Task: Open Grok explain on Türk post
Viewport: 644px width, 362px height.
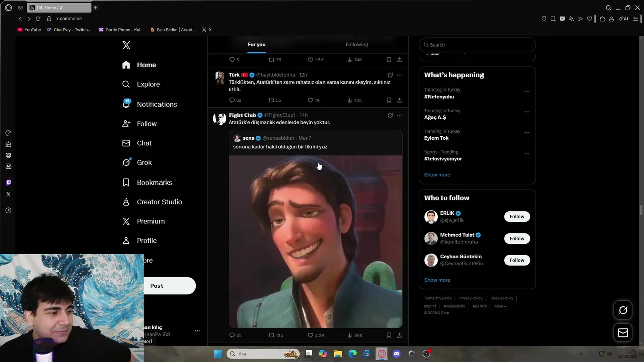Action: (390, 75)
